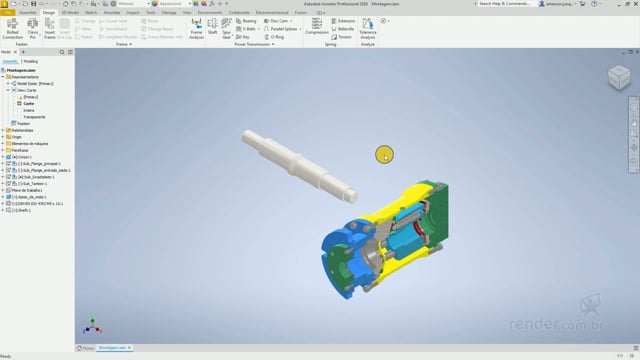640x360 pixels.
Task: Select the Bearing generator
Action: coord(246,21)
